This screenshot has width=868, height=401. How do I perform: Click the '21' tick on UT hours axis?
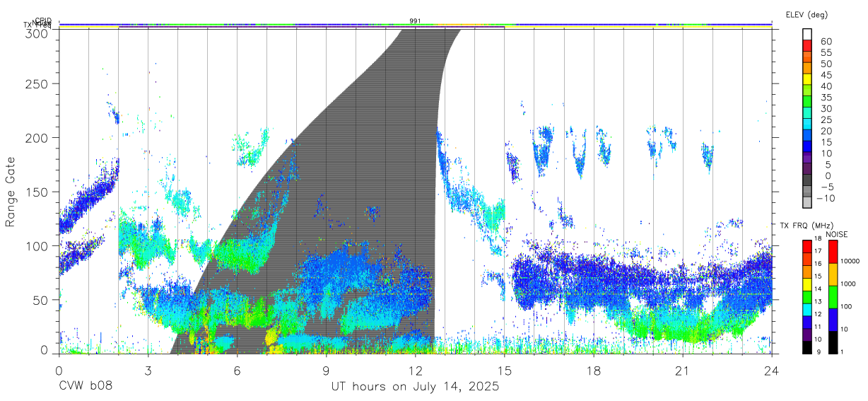click(683, 371)
